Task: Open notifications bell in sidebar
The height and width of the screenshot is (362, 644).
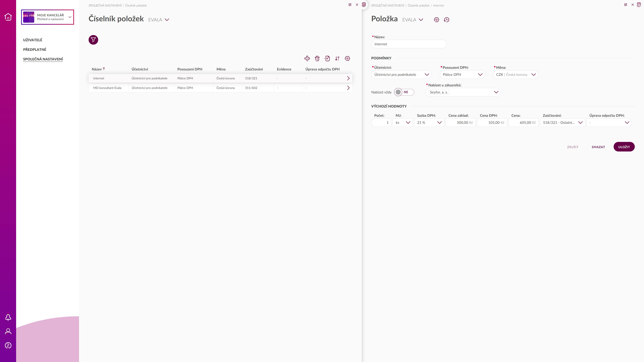Action: [8, 317]
